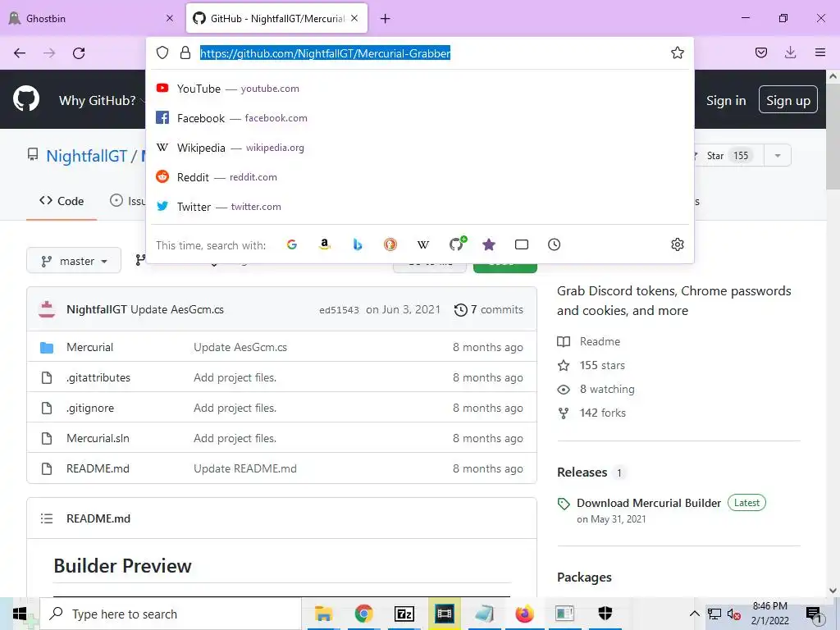Open the master branch dropdown

pos(74,261)
